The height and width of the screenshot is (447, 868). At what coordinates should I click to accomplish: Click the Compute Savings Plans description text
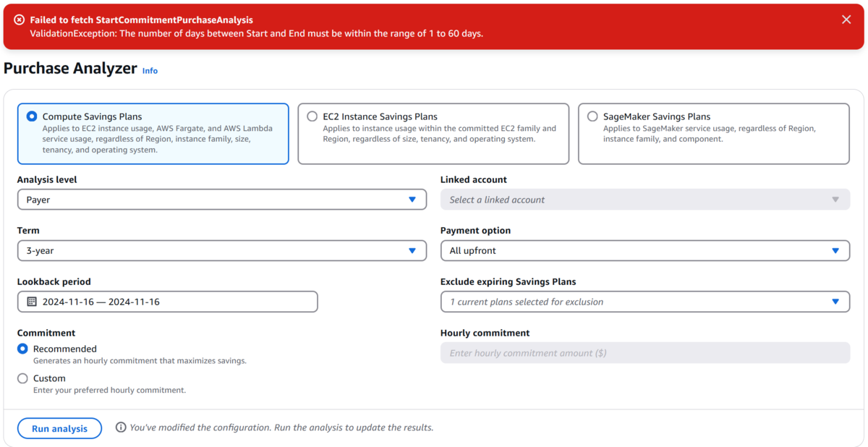158,139
